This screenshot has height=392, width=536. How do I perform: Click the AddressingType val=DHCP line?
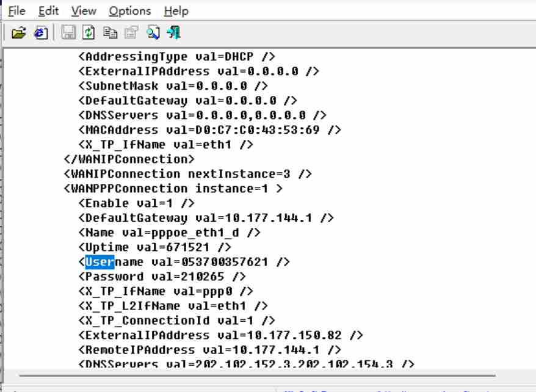click(x=176, y=57)
